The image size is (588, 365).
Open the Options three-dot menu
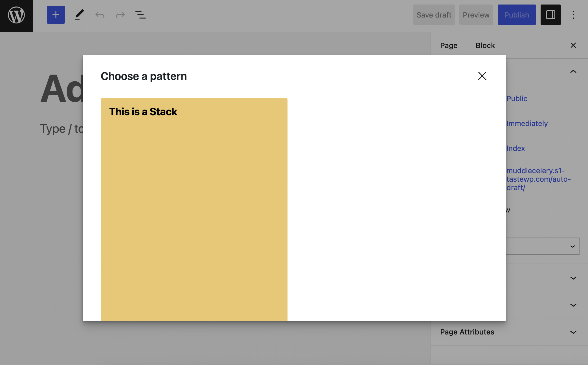(x=574, y=15)
